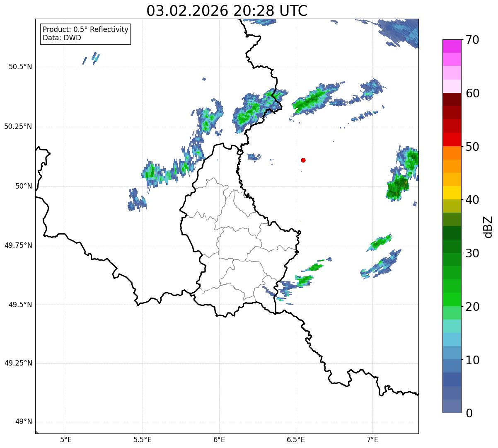Image resolution: width=498 pixels, height=448 pixels.
Task: Click the colorbar tick label 20
Action: click(x=472, y=307)
